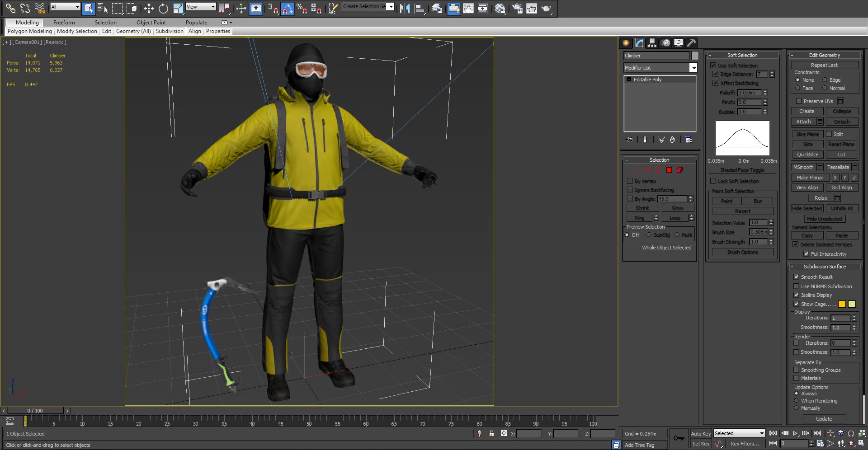The image size is (868, 450).
Task: Click the Attach button
Action: click(803, 122)
